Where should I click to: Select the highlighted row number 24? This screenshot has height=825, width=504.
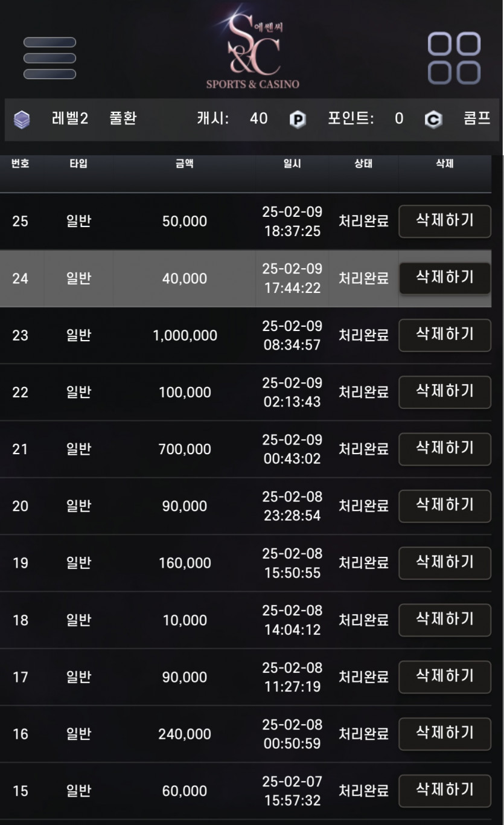[246, 278]
